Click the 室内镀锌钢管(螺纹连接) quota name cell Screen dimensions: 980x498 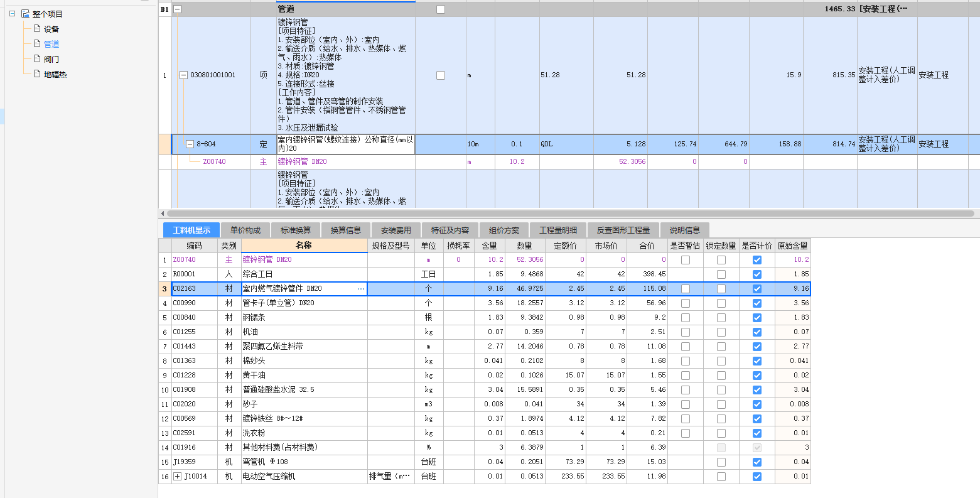(x=346, y=144)
